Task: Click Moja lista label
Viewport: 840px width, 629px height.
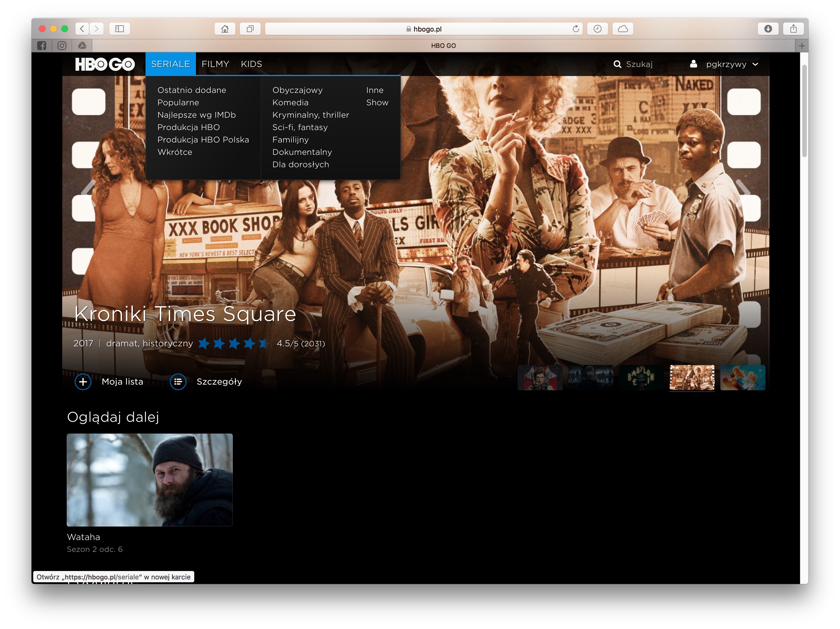Action: 122,382
